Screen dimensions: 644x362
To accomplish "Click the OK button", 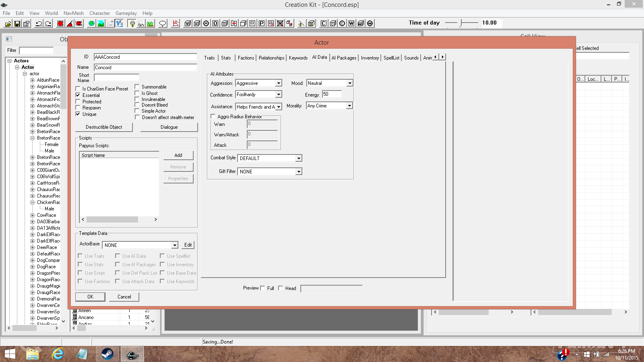I will (x=90, y=297).
